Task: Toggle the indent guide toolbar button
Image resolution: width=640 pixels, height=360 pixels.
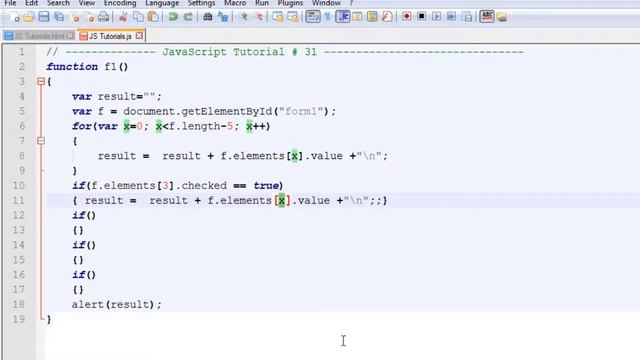Action: coord(342,17)
